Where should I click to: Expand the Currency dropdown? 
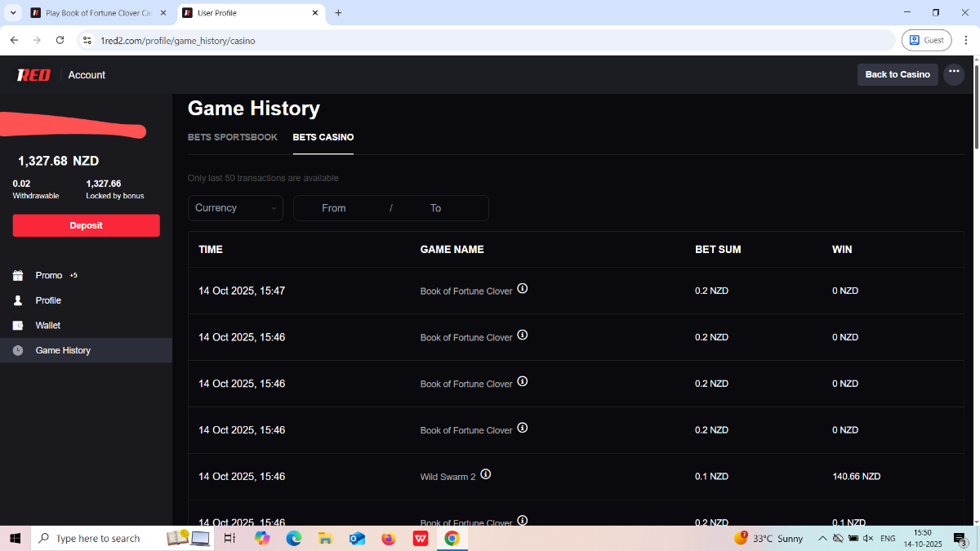click(x=235, y=208)
